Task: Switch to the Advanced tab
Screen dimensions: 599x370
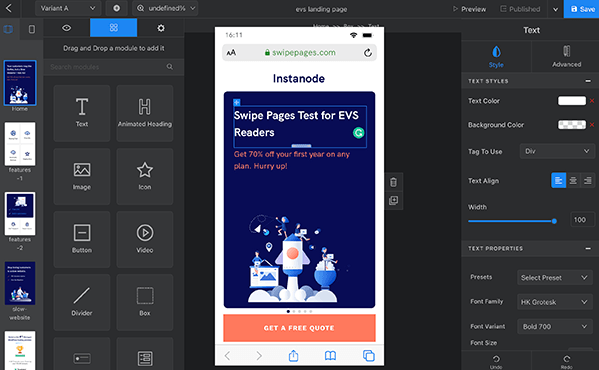Action: 567,57
